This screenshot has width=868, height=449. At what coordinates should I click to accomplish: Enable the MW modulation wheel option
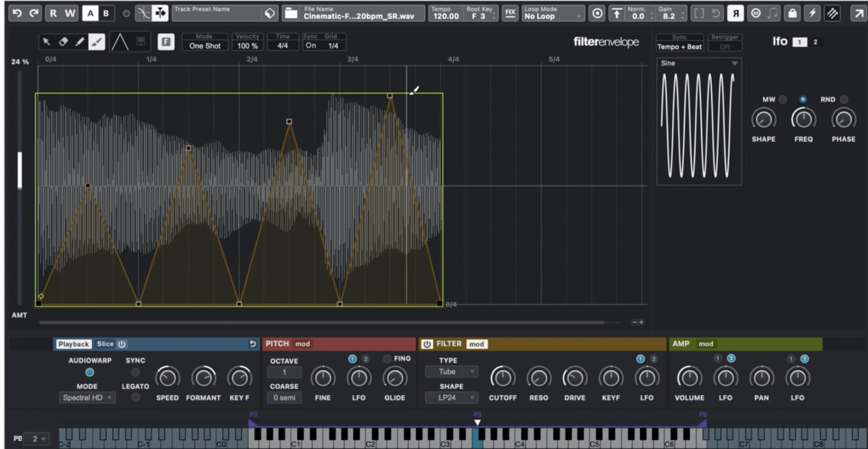click(783, 99)
